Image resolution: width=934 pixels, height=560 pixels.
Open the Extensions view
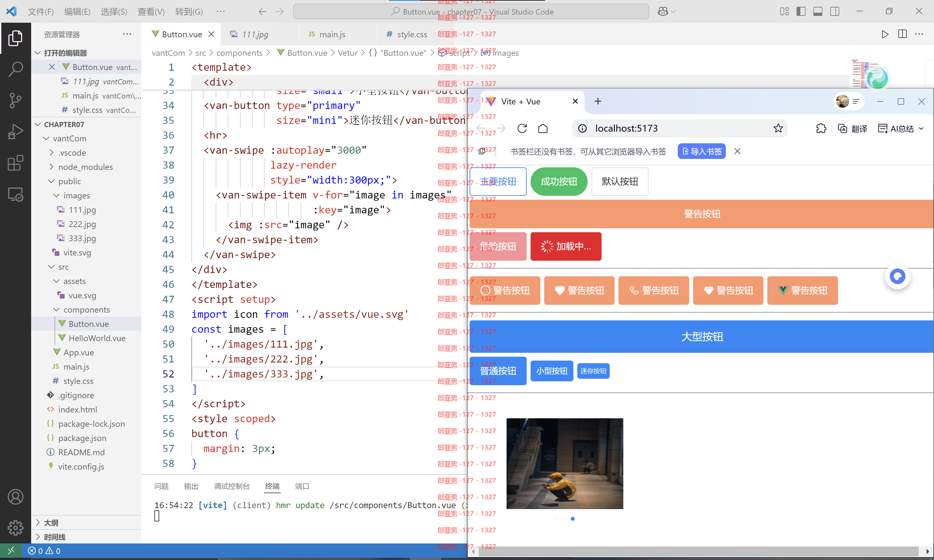pyautogui.click(x=15, y=163)
